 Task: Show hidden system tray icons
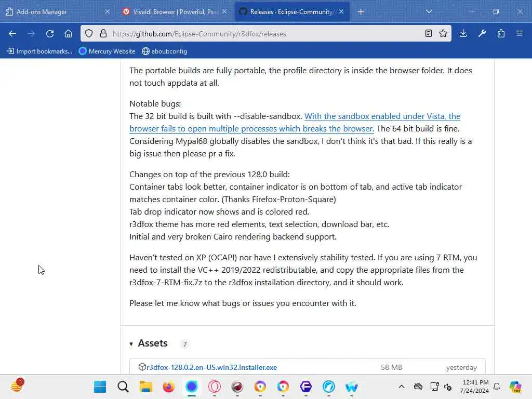pyautogui.click(x=402, y=387)
